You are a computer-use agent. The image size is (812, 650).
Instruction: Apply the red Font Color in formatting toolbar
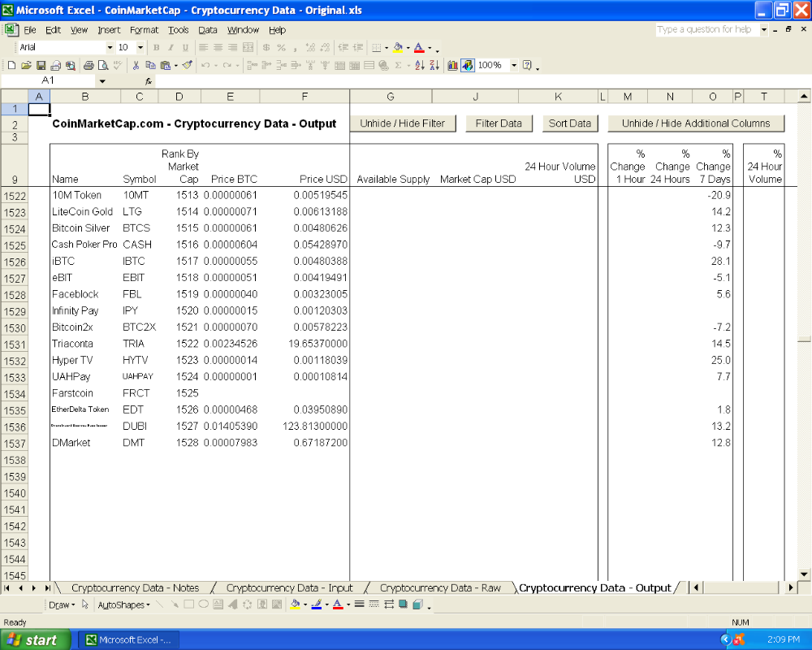(419, 48)
